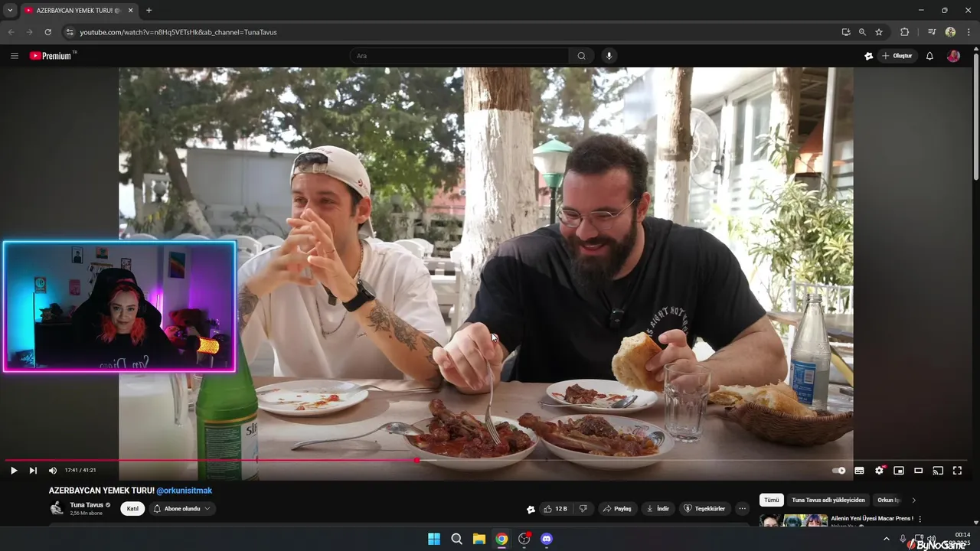Click the progress bar scrubber handle
This screenshot has height=551, width=980.
pos(416,461)
